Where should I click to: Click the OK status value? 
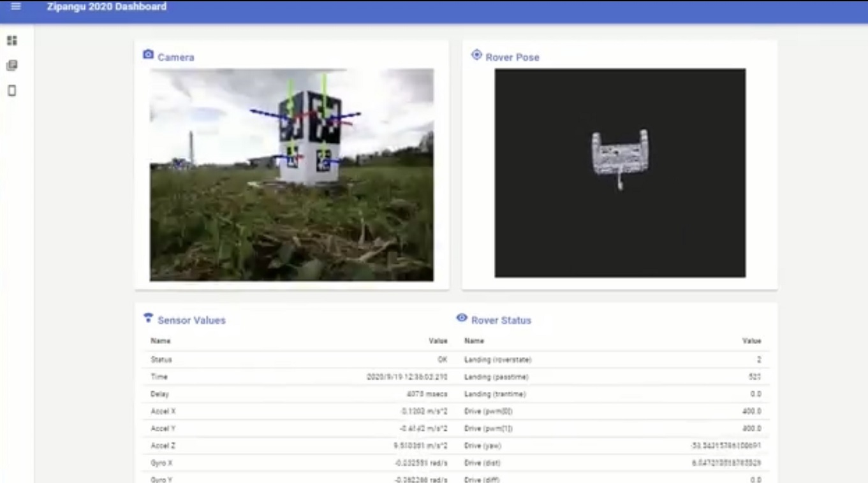point(443,359)
